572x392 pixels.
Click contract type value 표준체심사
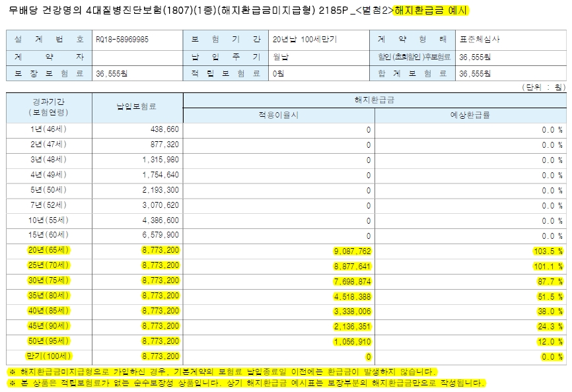tap(479, 40)
